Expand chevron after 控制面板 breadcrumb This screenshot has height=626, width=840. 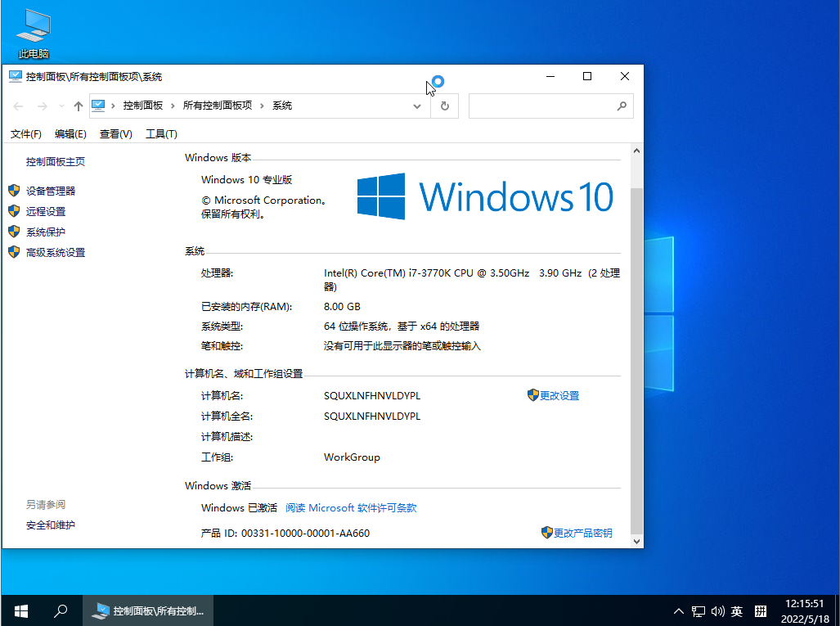[x=173, y=106]
